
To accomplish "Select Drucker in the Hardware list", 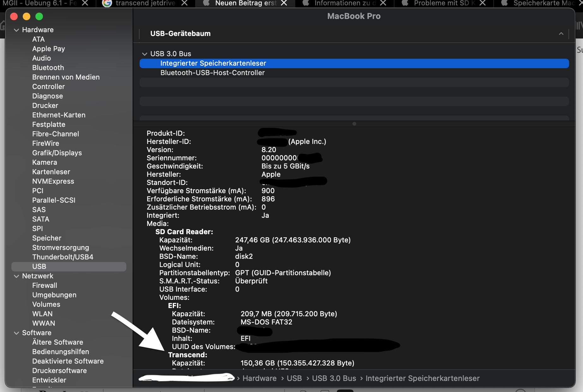I will 45,106.
